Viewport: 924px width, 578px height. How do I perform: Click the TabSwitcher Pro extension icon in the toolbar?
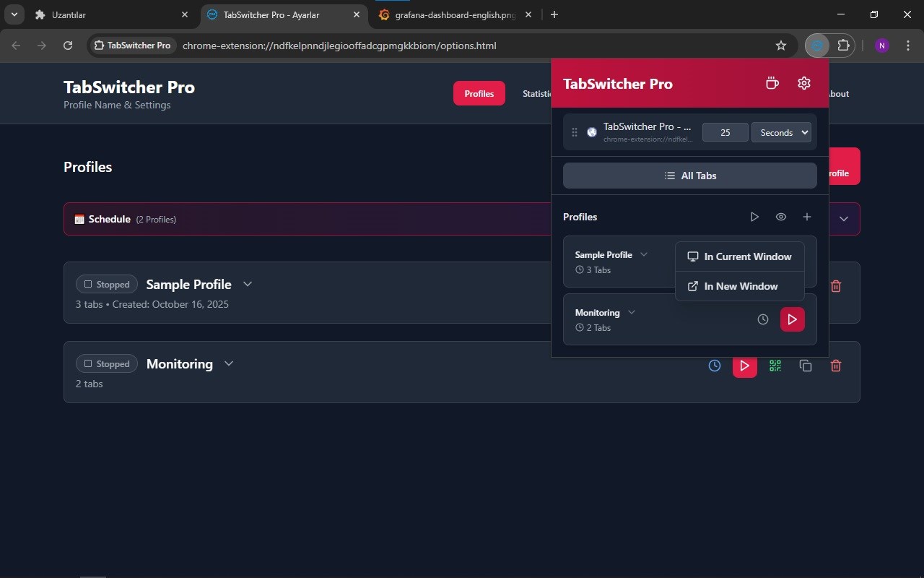817,46
